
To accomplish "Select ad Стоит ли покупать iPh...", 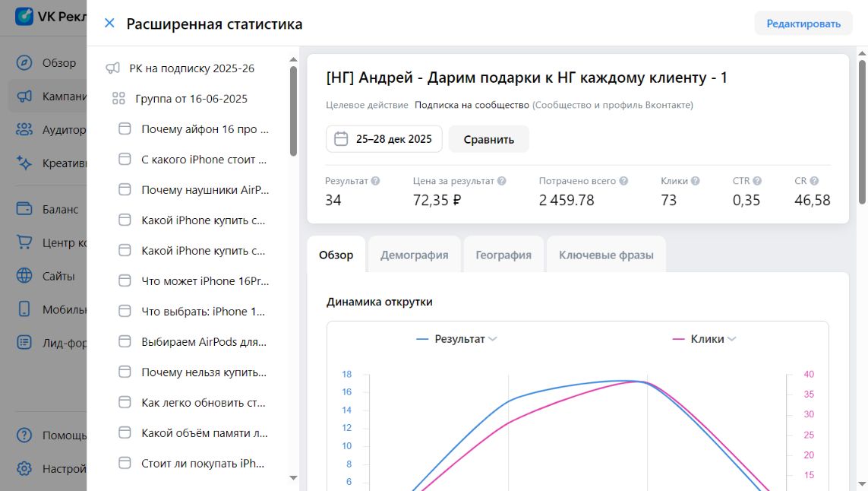I will pos(203,464).
